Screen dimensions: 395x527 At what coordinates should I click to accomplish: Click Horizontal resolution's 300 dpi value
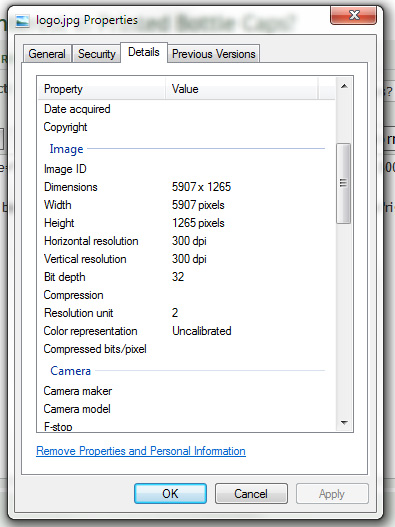189,241
